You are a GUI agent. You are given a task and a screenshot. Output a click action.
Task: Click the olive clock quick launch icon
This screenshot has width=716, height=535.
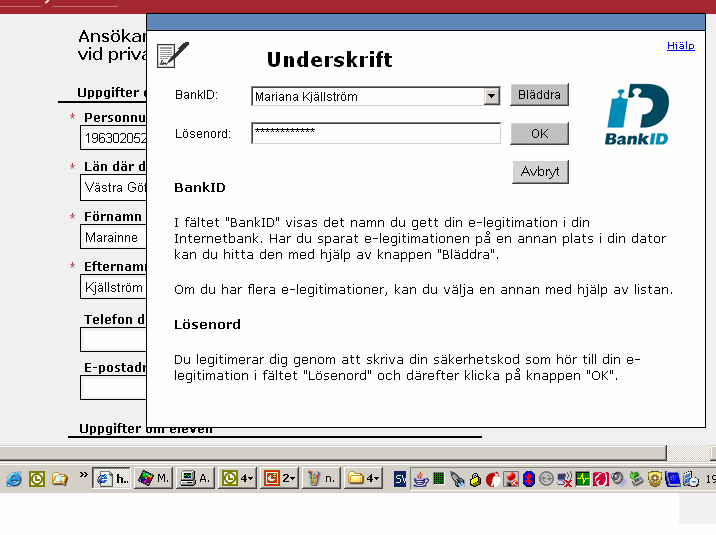click(x=37, y=478)
